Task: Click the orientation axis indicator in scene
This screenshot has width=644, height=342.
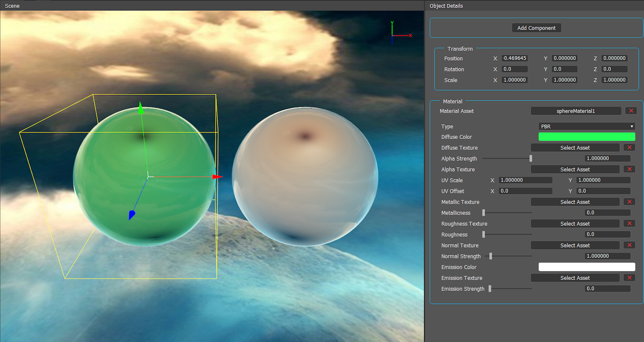Action: [x=401, y=32]
